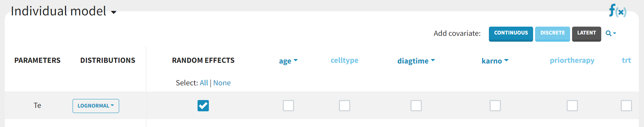Enable age covariate on Te
This screenshot has height=127, width=644.
(288, 105)
